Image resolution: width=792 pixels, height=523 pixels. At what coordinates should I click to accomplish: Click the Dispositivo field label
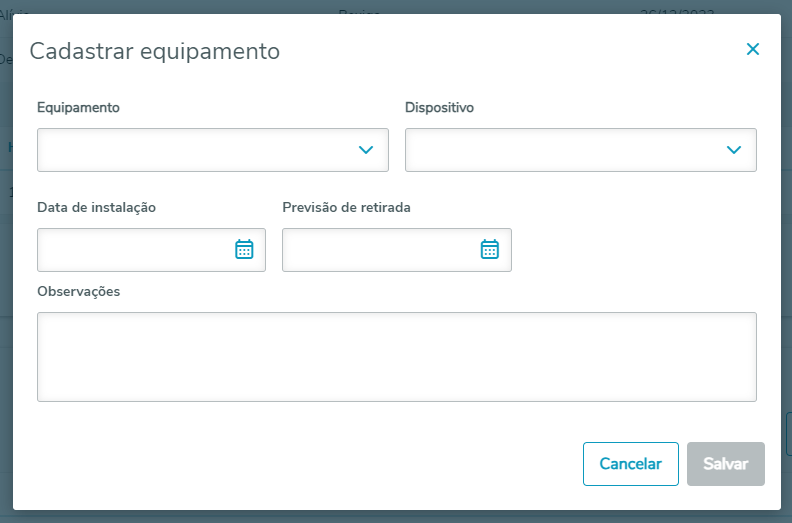pos(439,107)
